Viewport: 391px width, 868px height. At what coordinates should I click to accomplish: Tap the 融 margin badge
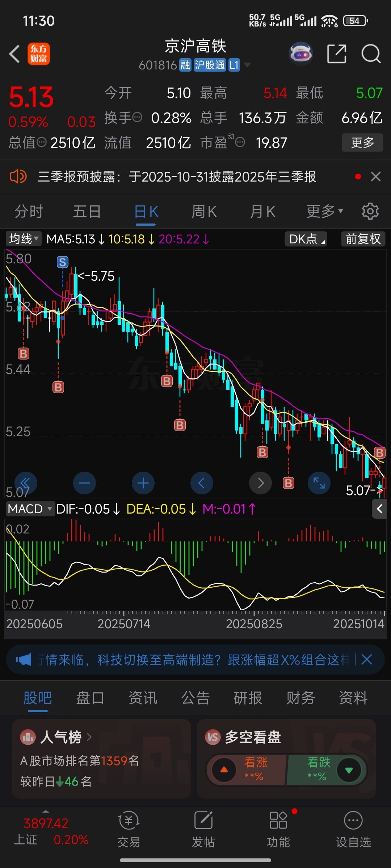pos(185,65)
